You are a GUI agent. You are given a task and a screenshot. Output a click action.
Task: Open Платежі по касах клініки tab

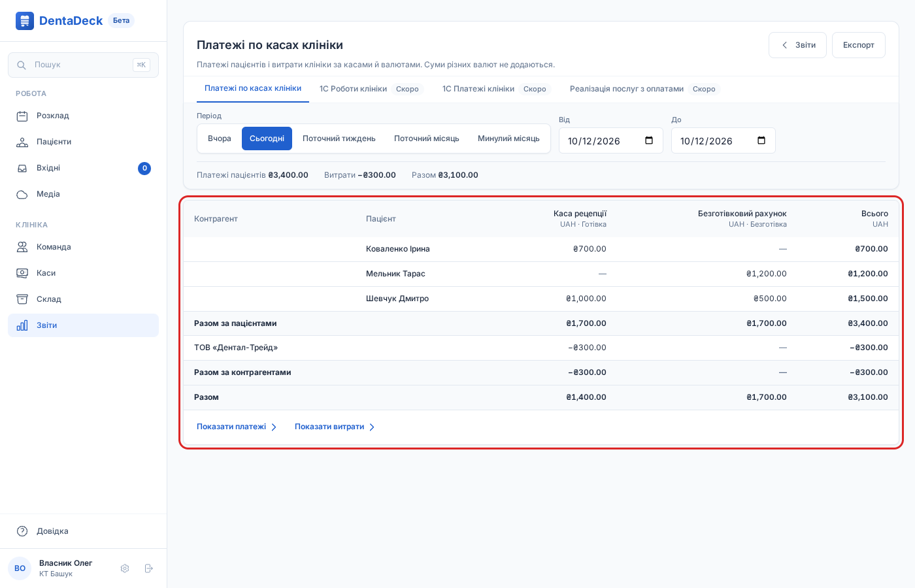tap(253, 89)
